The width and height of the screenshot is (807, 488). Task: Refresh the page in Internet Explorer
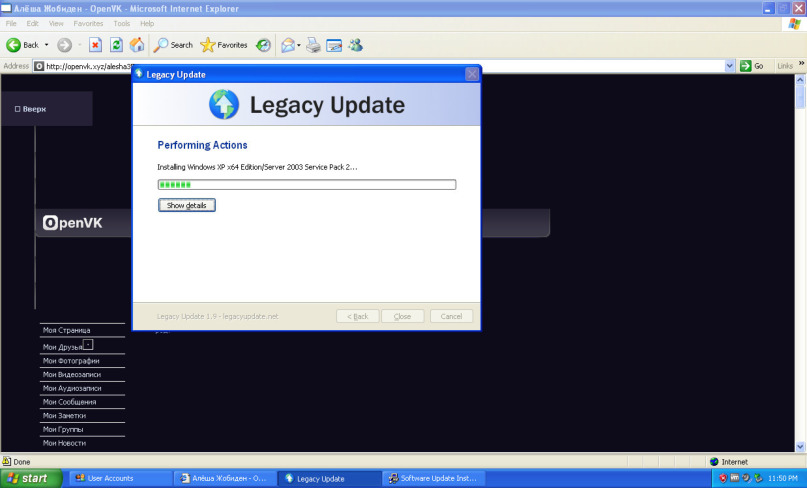[x=116, y=45]
